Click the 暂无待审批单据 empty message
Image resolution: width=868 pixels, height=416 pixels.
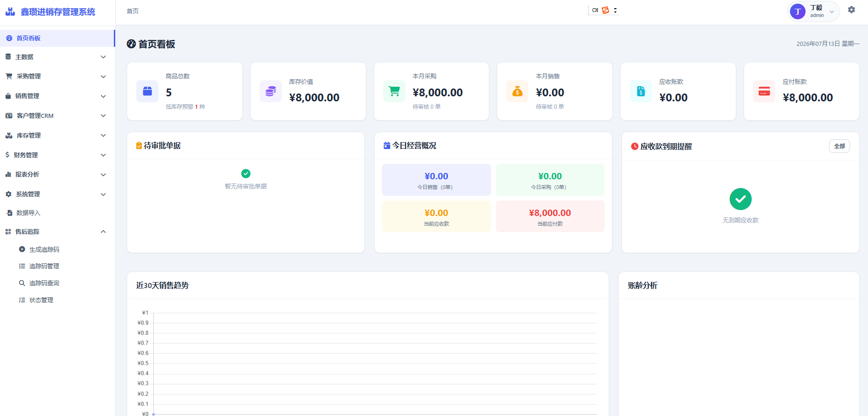(246, 186)
